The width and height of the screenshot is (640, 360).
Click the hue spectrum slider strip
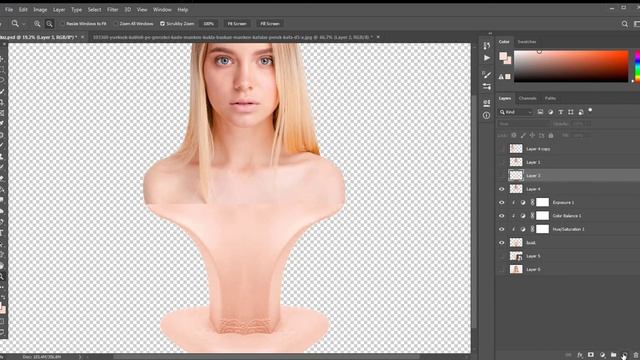tap(638, 66)
